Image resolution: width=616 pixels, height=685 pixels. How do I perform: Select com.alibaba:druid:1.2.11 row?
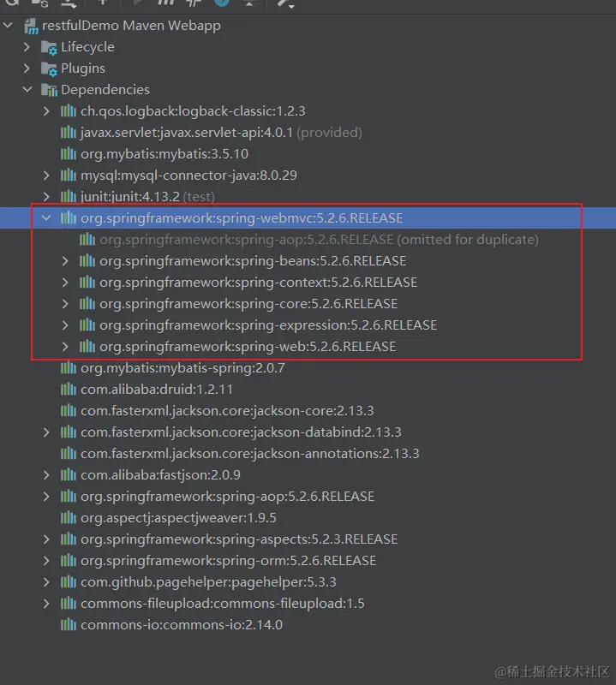[308, 390]
